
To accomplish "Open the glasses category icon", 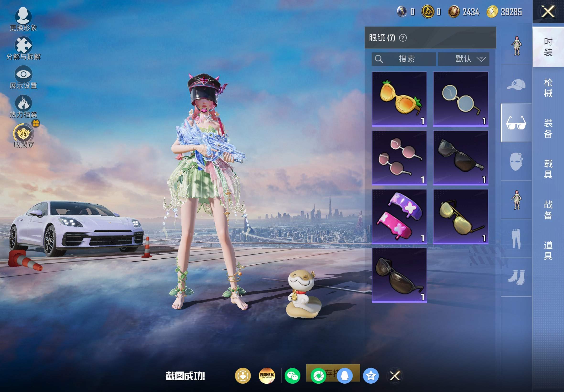I will (516, 123).
